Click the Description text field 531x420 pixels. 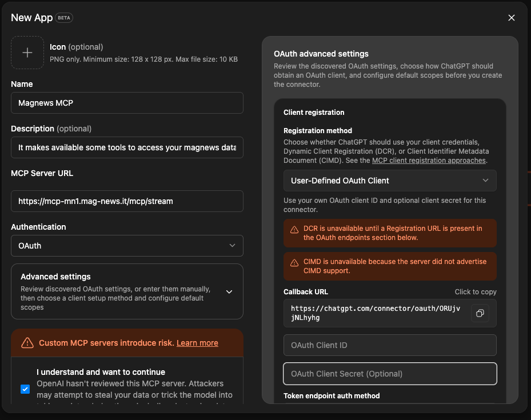127,147
